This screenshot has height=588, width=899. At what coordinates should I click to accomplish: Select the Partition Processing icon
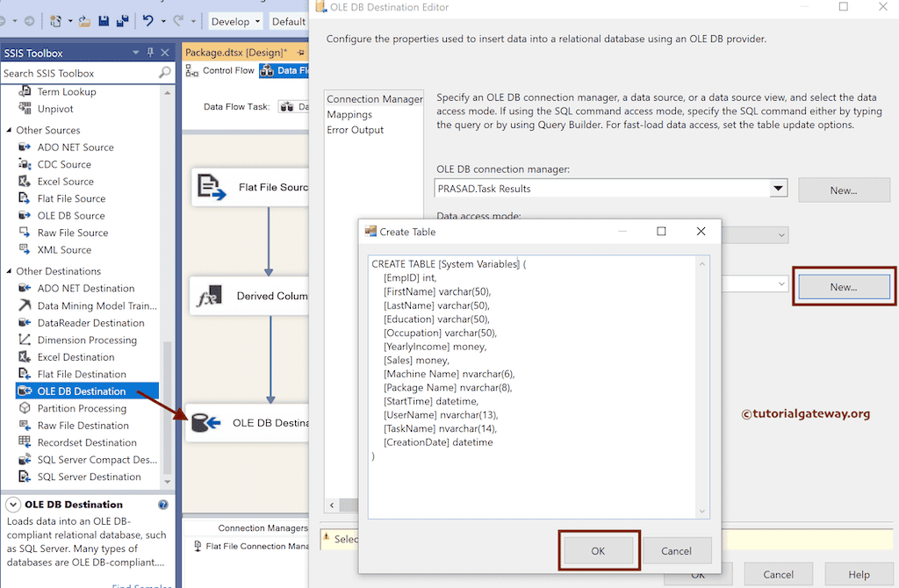click(x=25, y=407)
